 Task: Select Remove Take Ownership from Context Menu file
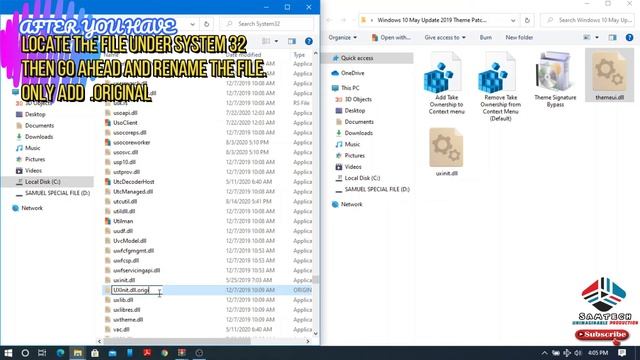[500, 87]
